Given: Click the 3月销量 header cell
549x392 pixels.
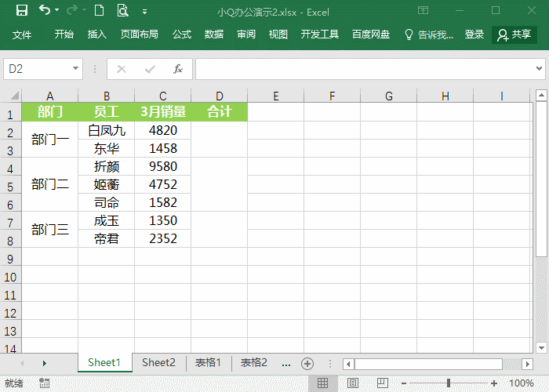Looking at the screenshot, I should [163, 111].
